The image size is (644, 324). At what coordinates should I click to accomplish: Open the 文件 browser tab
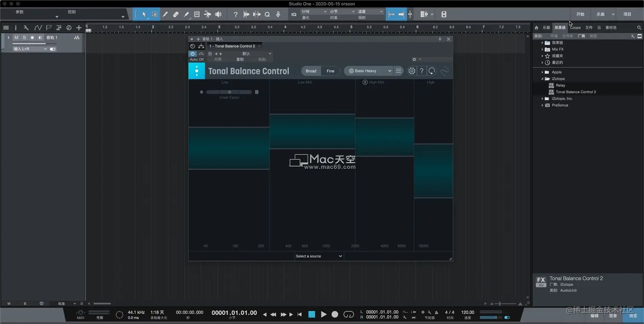589,27
